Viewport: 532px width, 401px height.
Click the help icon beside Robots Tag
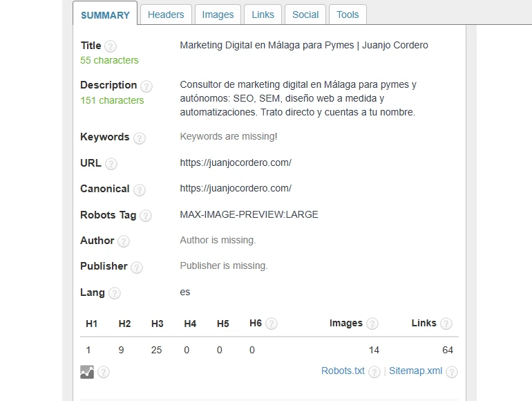[x=146, y=216]
